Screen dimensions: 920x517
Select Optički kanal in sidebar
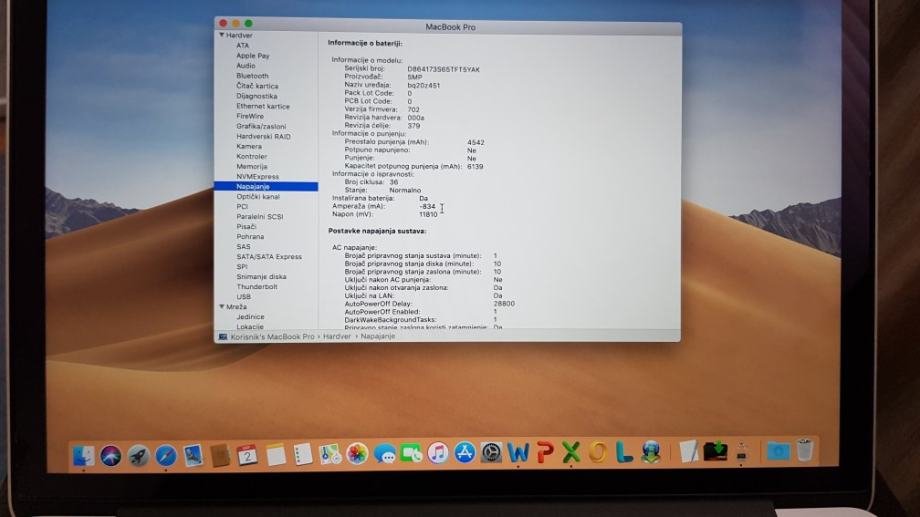[258, 197]
